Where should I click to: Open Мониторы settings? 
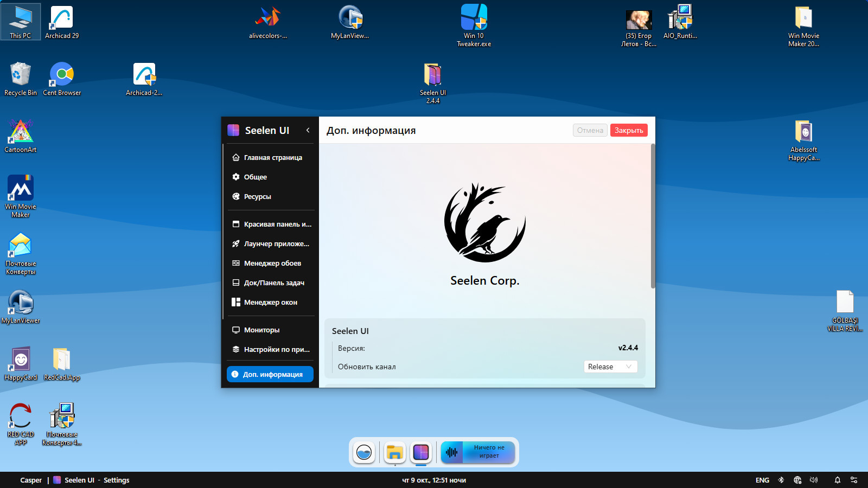point(270,330)
